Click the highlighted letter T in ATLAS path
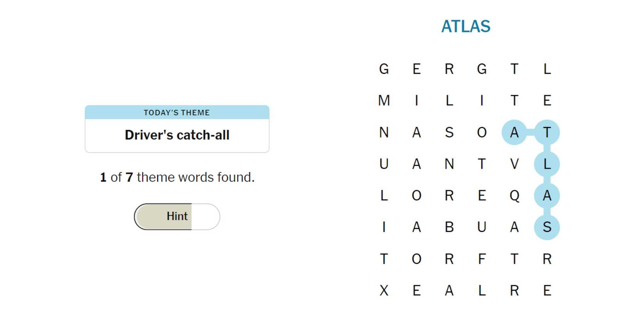Image resolution: width=644 pixels, height=322 pixels. (547, 132)
